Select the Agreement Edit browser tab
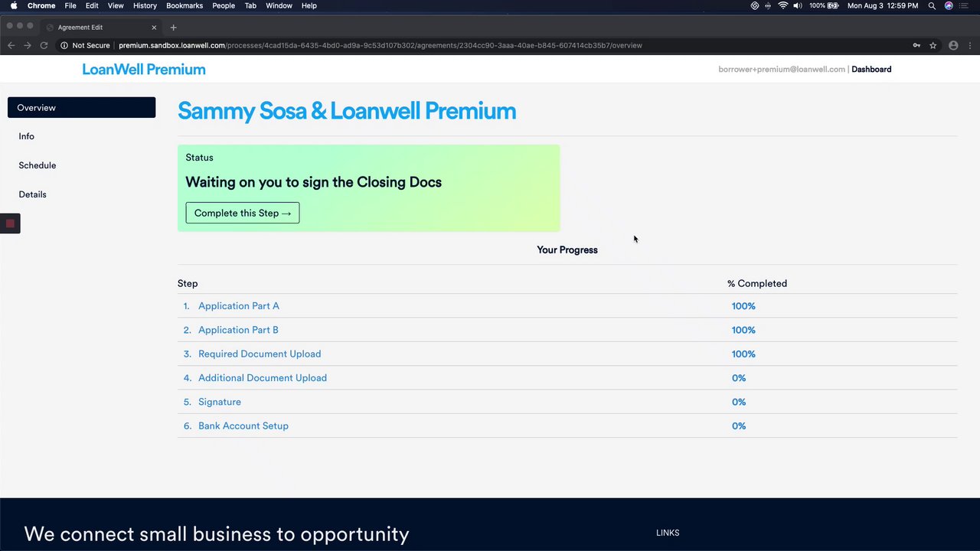This screenshot has width=980, height=551. coord(101,28)
